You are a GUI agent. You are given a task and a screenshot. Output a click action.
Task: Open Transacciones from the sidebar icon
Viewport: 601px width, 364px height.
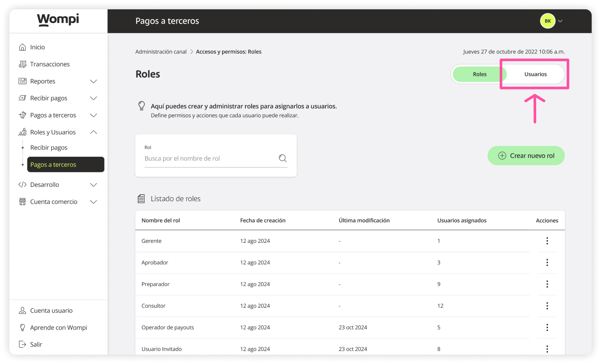point(23,64)
